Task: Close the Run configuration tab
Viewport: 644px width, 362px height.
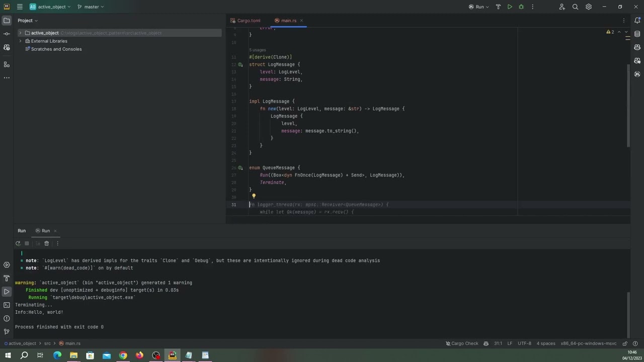Action: click(55, 231)
